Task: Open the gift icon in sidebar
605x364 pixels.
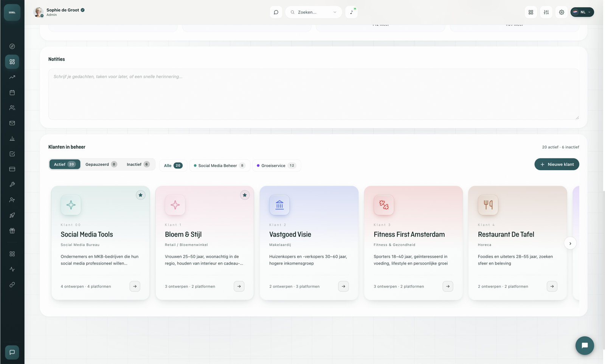Action: tap(12, 231)
